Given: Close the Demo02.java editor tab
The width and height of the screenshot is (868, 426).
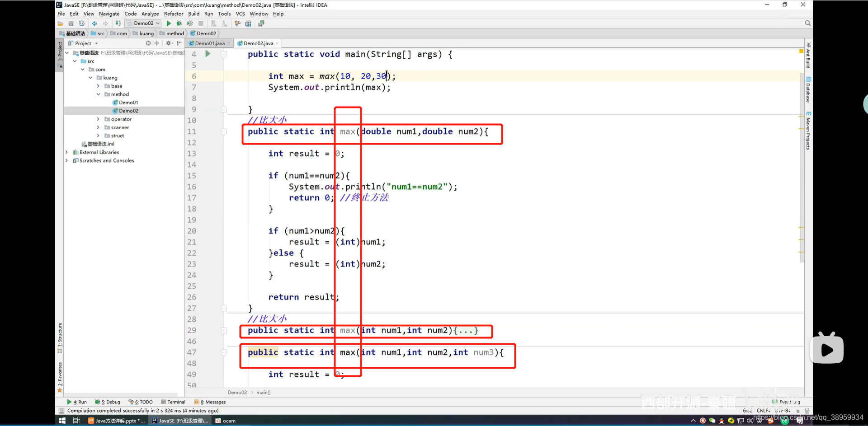Looking at the screenshot, I should (x=277, y=43).
